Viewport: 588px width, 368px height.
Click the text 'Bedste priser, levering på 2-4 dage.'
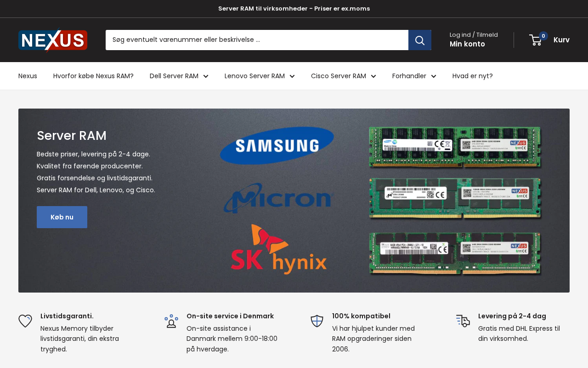[94, 154]
